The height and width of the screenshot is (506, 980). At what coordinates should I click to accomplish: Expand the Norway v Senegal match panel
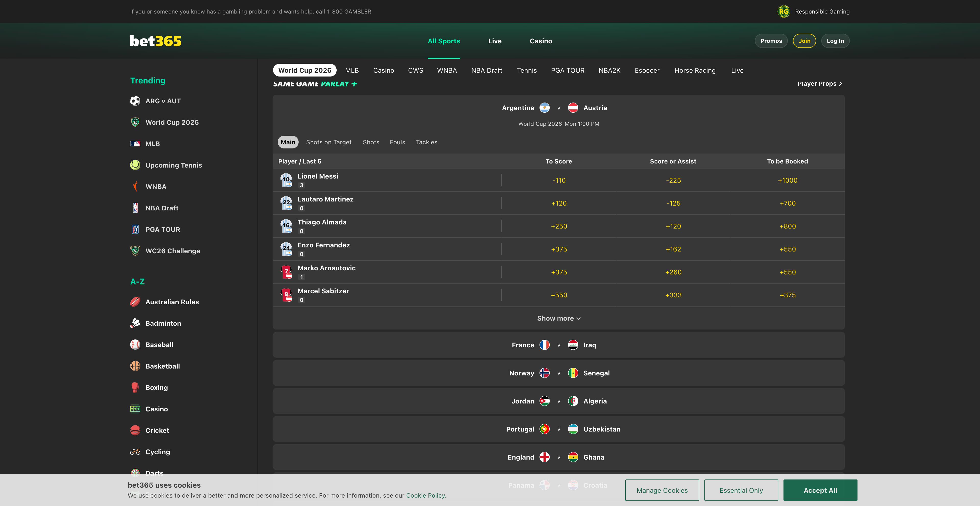point(558,373)
